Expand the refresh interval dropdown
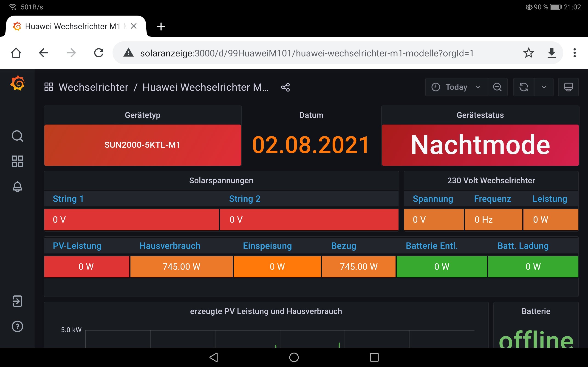 coord(544,87)
